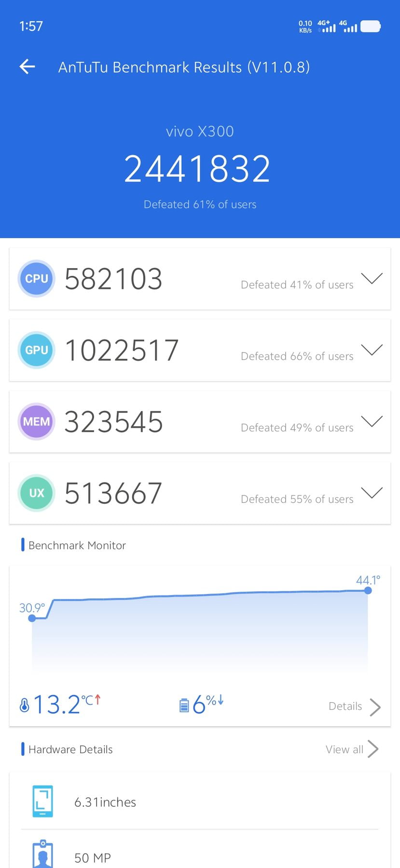Open Hardware Details View all

pos(352,749)
